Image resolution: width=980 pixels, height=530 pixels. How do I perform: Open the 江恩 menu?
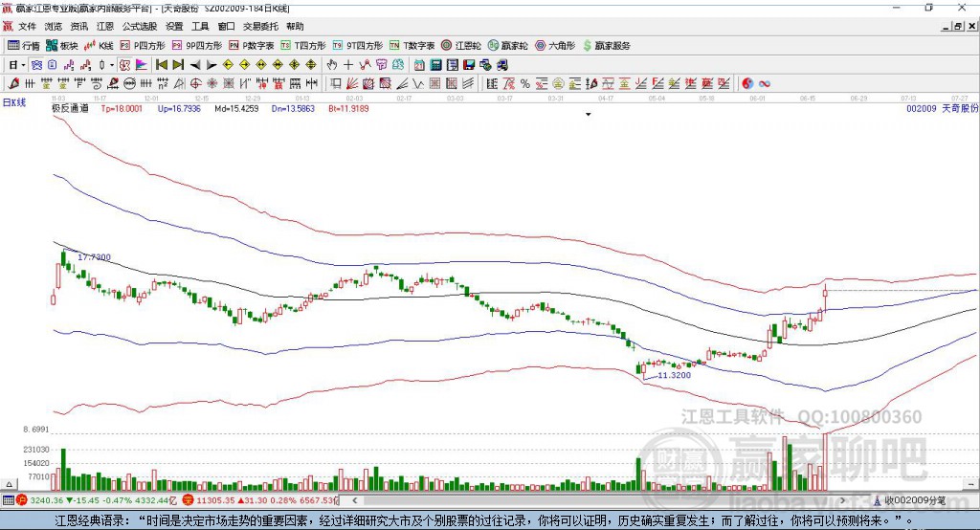105,26
